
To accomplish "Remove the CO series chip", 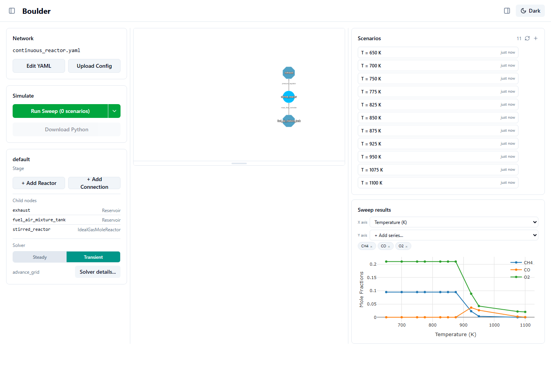I will [x=389, y=247].
